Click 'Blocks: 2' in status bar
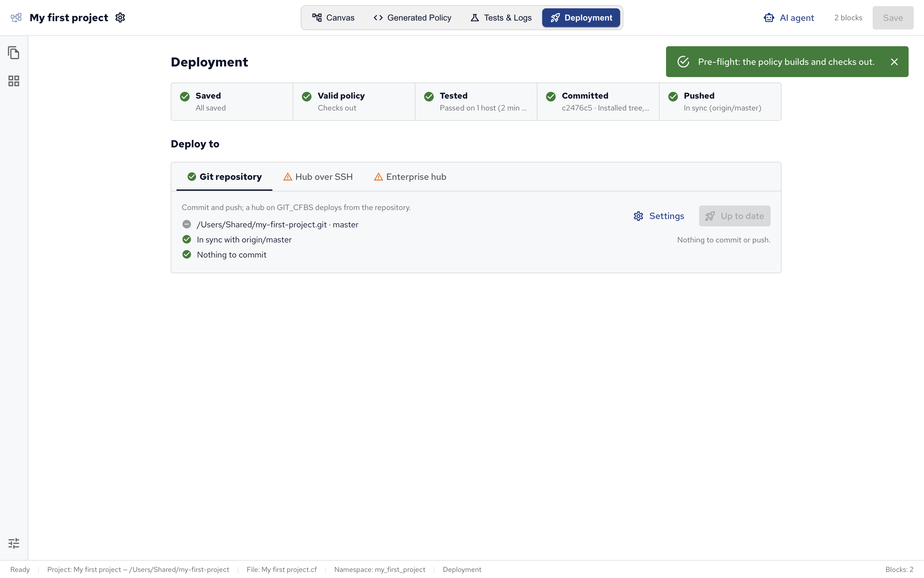The image size is (924, 578). (x=899, y=569)
